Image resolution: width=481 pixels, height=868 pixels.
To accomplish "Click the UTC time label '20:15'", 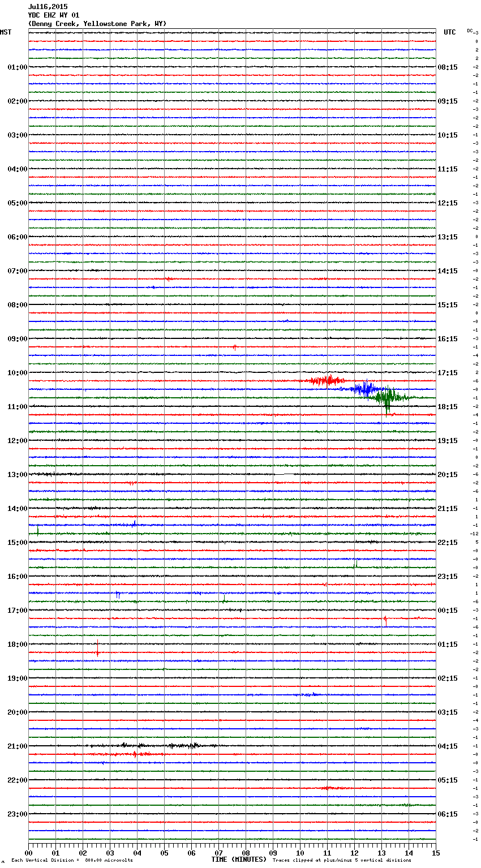I will 448,475.
